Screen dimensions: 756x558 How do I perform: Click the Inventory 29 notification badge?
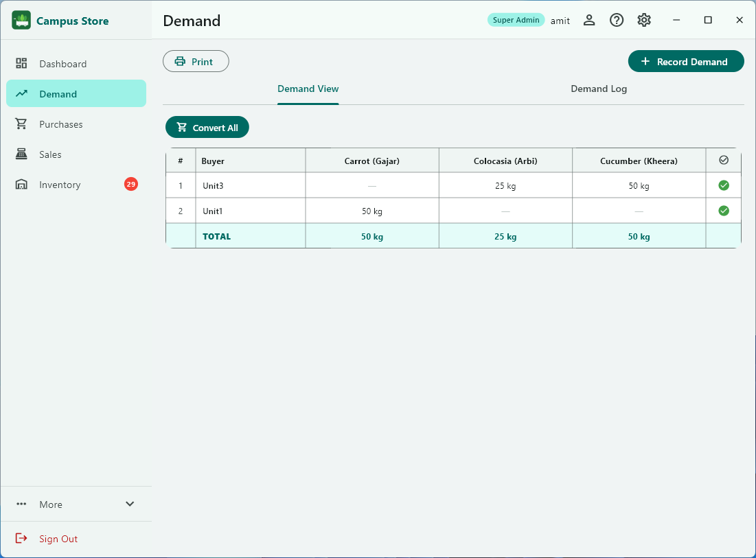131,184
